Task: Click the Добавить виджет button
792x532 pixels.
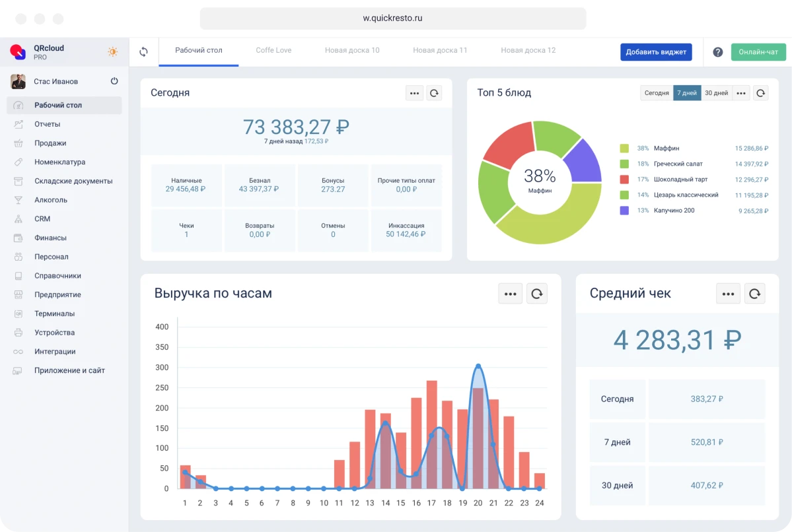Action: pyautogui.click(x=656, y=52)
